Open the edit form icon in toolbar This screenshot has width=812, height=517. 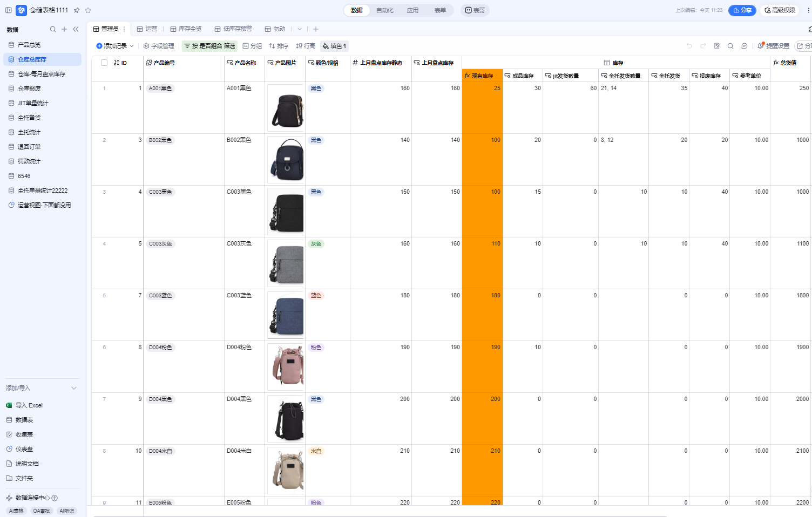tap(717, 46)
